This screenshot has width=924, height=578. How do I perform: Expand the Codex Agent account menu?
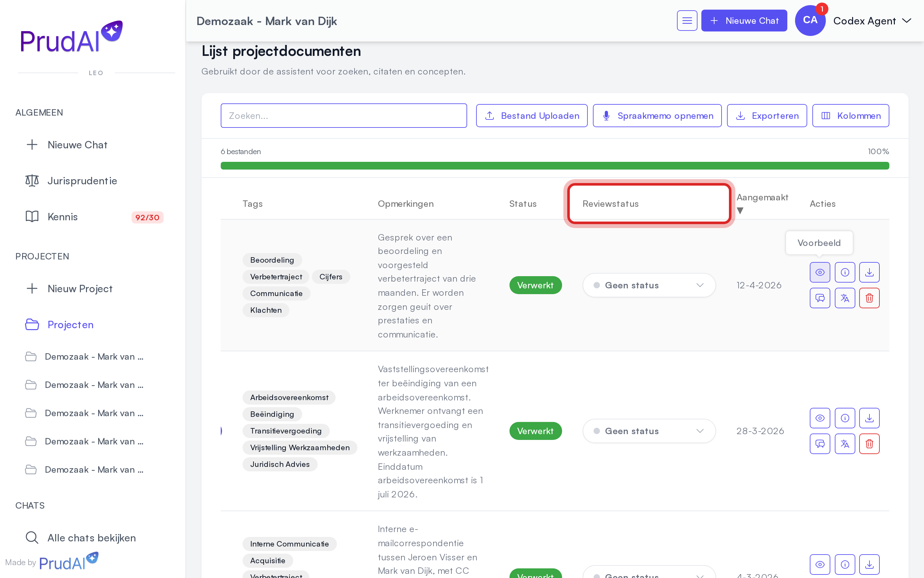pos(872,21)
